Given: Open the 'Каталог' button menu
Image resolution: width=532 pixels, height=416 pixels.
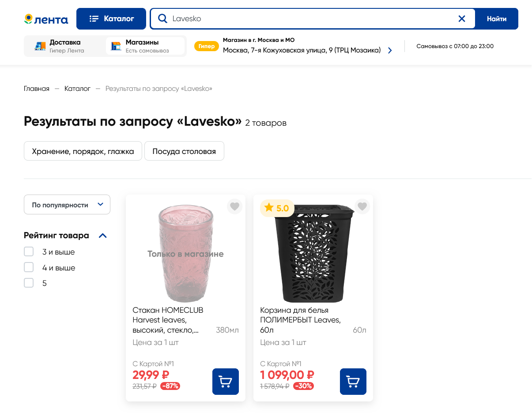Looking at the screenshot, I should [x=111, y=19].
